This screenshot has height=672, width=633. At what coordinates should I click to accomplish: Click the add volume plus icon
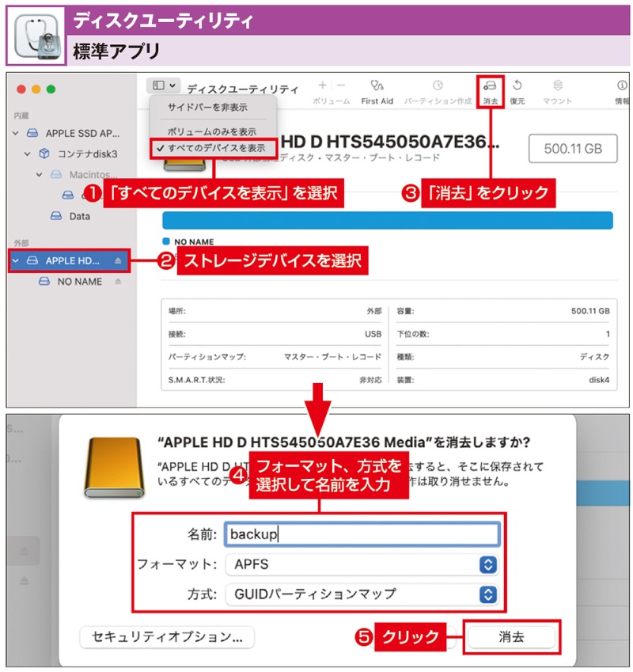pos(321,83)
